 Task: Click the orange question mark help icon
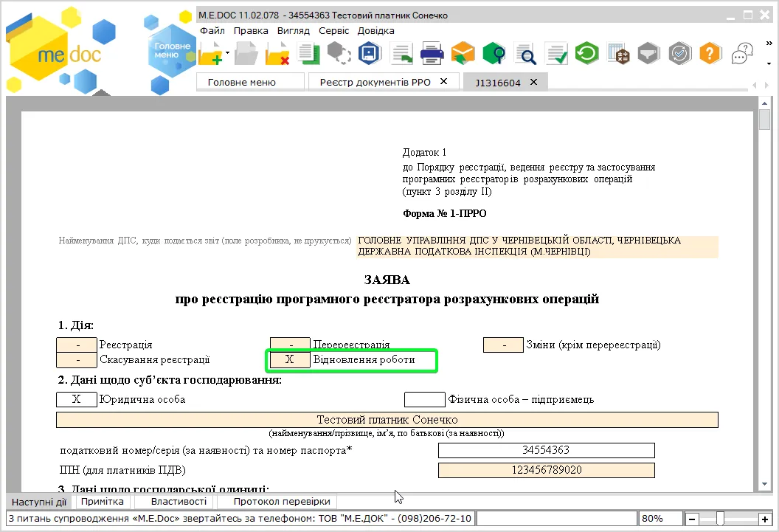pos(710,53)
